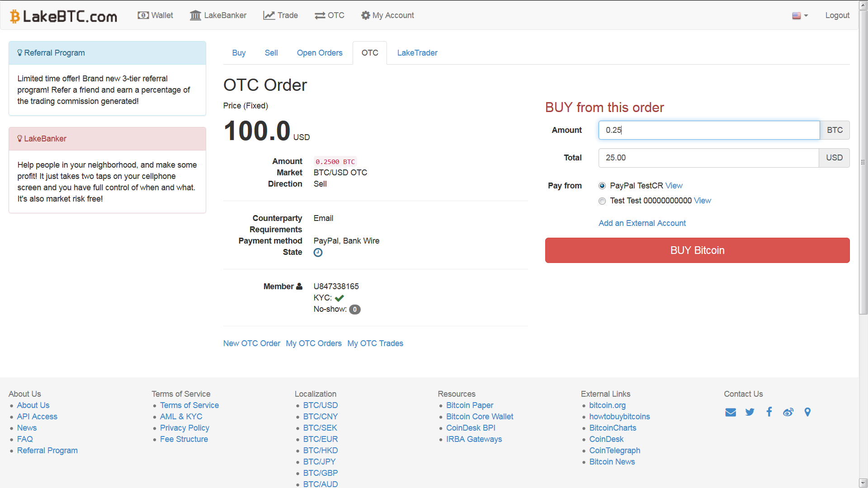Open the US flag language dropdown
868x488 pixels.
coord(800,16)
